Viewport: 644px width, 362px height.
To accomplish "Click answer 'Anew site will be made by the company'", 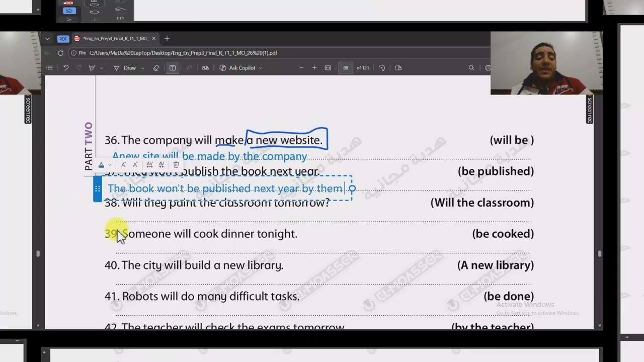I will pos(209,156).
